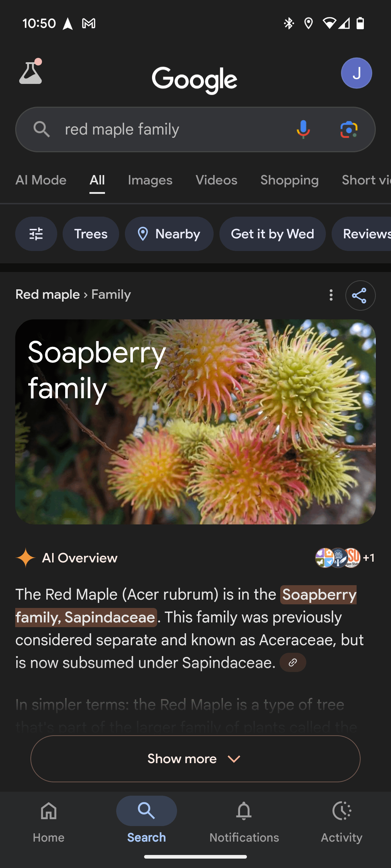
Task: Open the J account profile avatar
Action: pos(357,73)
